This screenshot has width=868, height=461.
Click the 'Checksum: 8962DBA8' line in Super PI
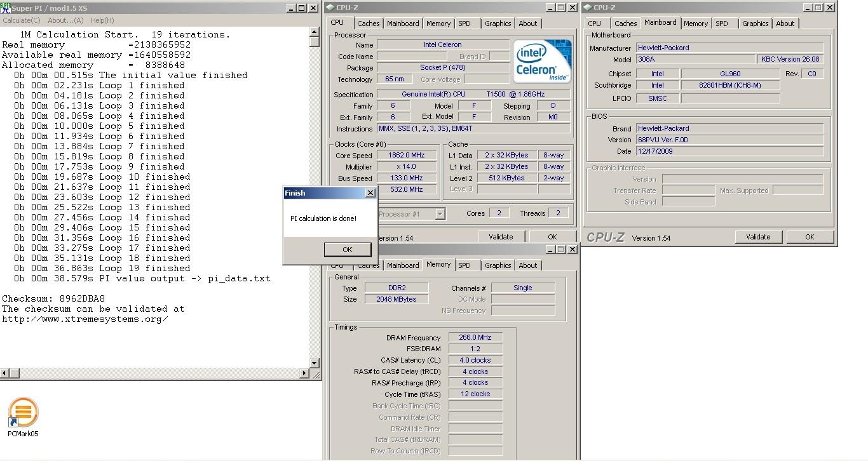pos(53,298)
